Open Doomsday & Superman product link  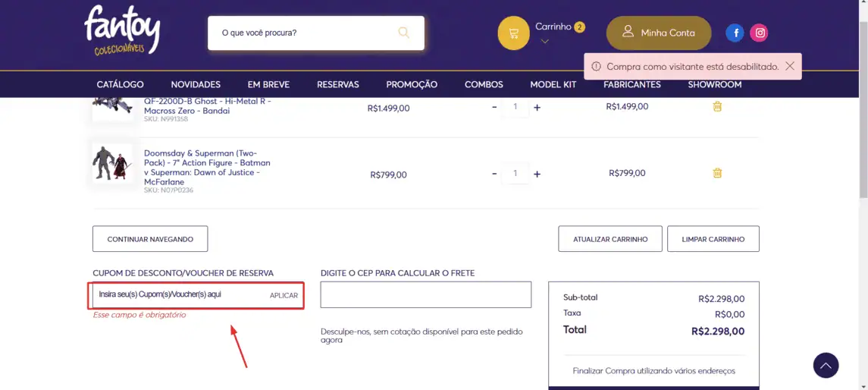point(207,167)
